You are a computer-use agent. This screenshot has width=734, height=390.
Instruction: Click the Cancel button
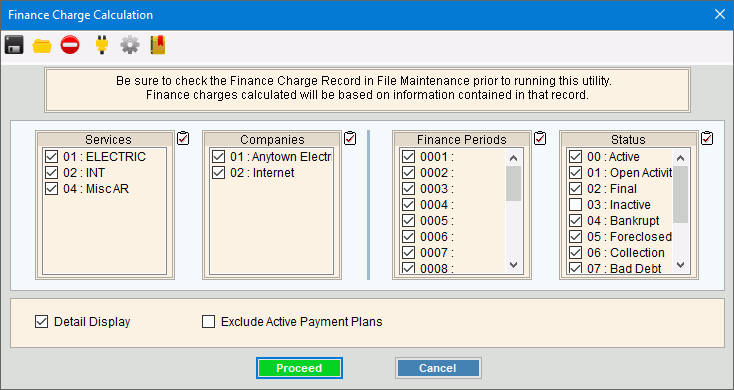click(x=438, y=368)
